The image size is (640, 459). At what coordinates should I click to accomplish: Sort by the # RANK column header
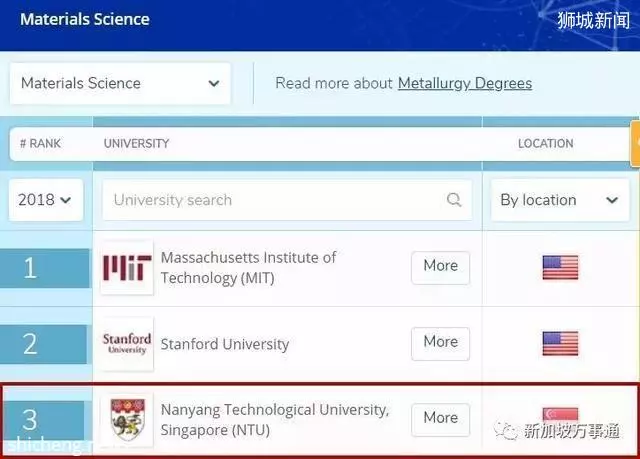click(x=40, y=144)
